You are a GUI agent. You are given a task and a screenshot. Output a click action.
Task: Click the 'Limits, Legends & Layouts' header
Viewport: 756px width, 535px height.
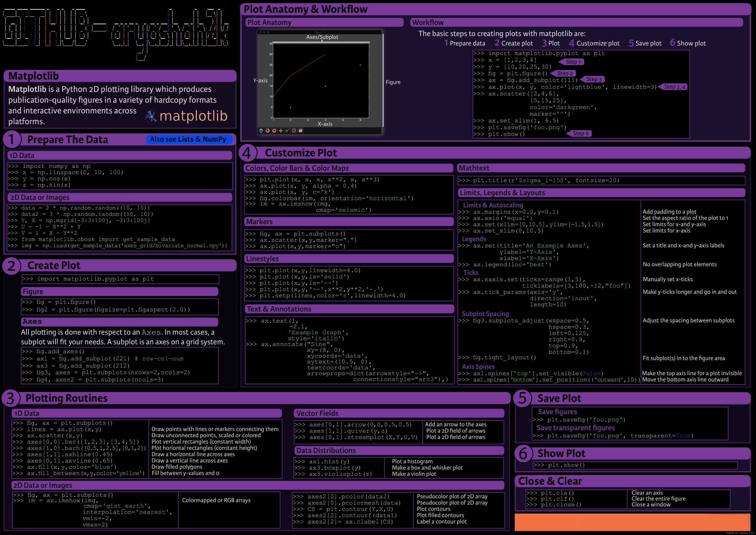coord(601,193)
